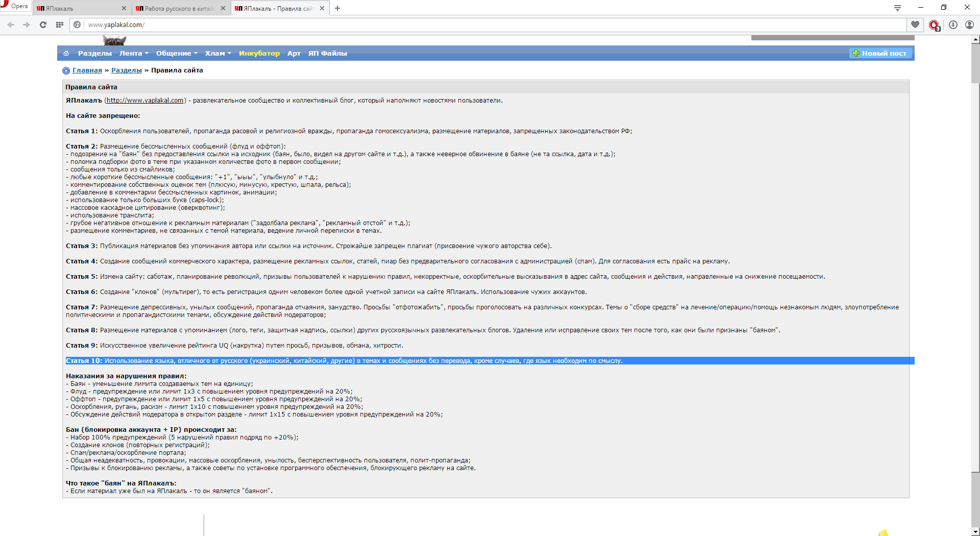
Task: Click the line starting 'Оффтоп - предупреждение'
Action: [214, 399]
